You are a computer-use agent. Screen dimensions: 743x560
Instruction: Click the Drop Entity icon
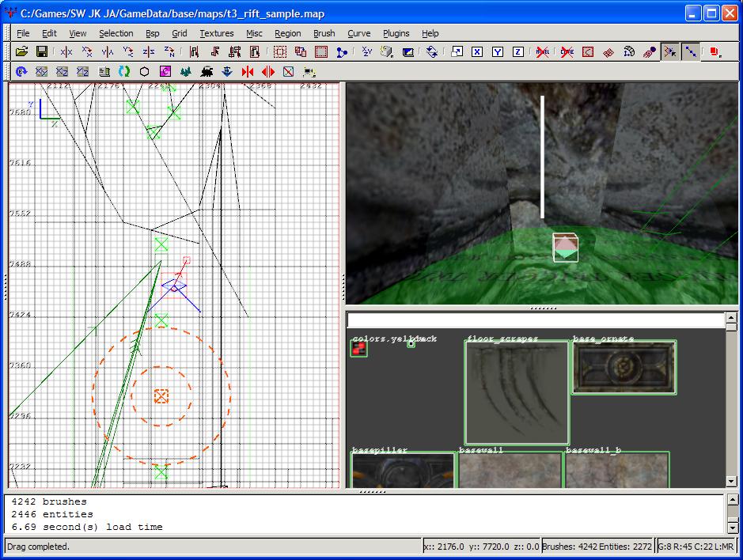pos(227,71)
